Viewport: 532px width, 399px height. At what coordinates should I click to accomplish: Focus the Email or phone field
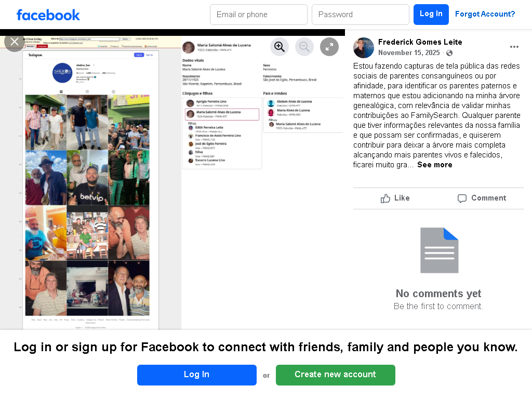[259, 15]
